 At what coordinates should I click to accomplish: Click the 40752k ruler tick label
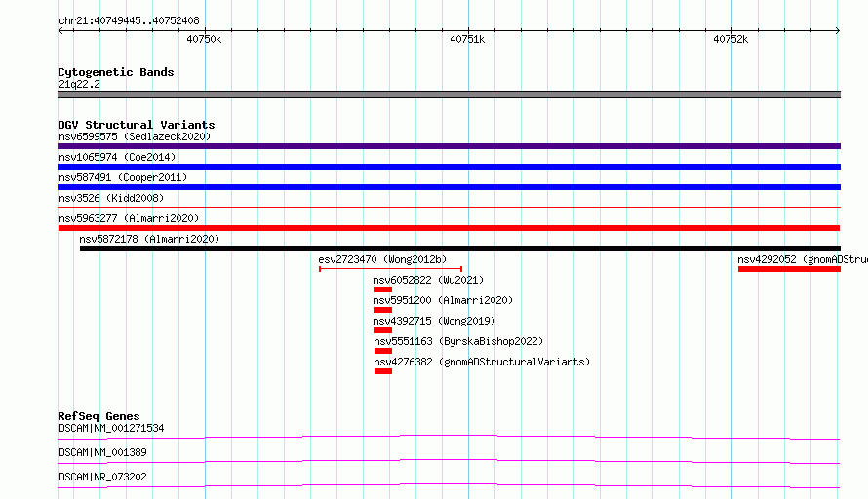(x=730, y=39)
